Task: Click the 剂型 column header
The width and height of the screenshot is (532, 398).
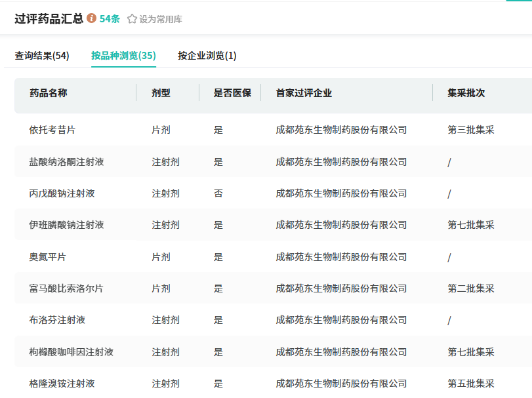Action: coord(161,93)
